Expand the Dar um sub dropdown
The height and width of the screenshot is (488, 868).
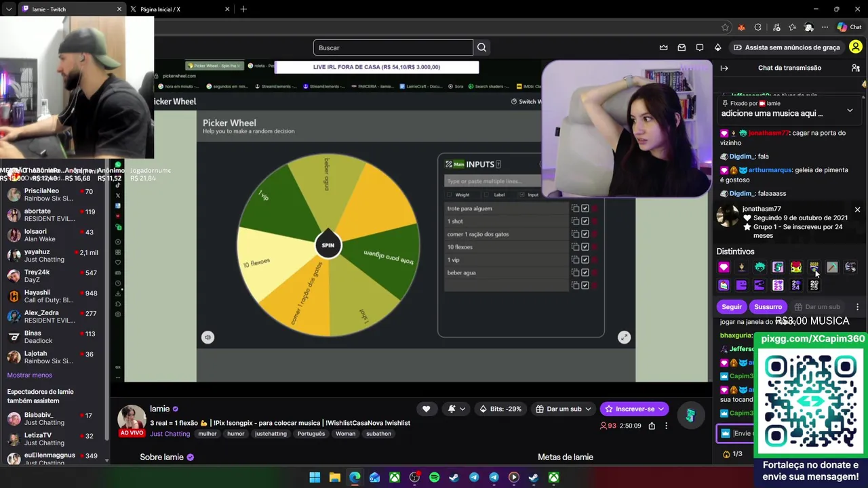point(588,409)
